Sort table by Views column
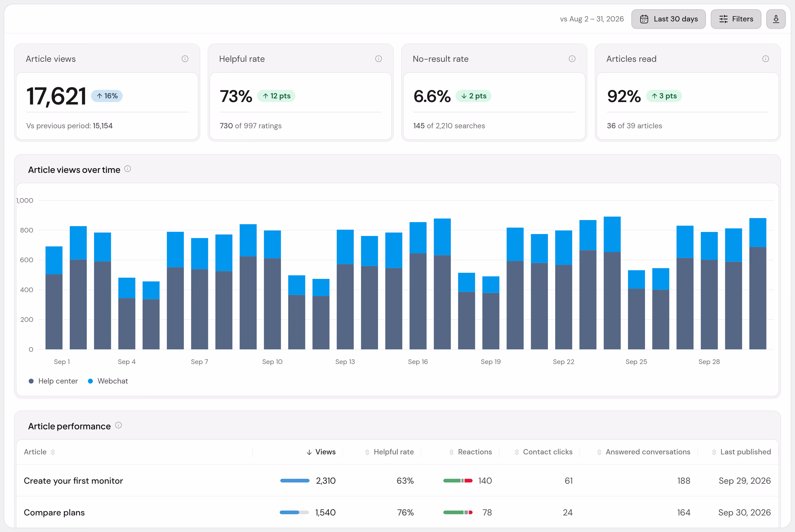The height and width of the screenshot is (532, 795). point(321,452)
